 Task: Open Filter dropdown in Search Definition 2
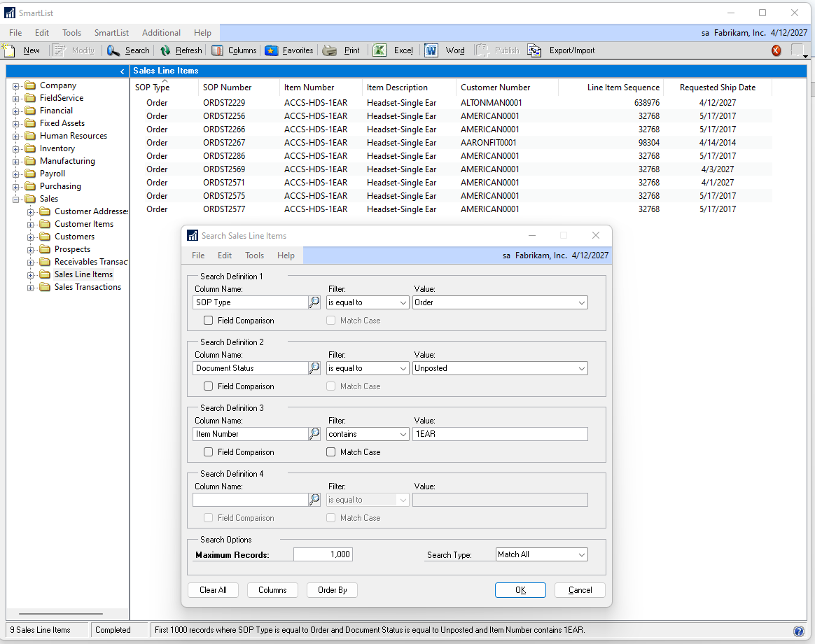pyautogui.click(x=403, y=368)
